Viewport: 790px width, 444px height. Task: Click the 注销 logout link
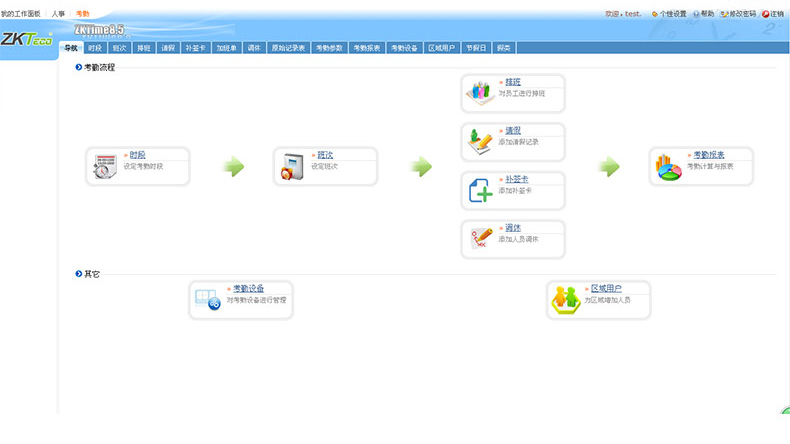[x=773, y=14]
